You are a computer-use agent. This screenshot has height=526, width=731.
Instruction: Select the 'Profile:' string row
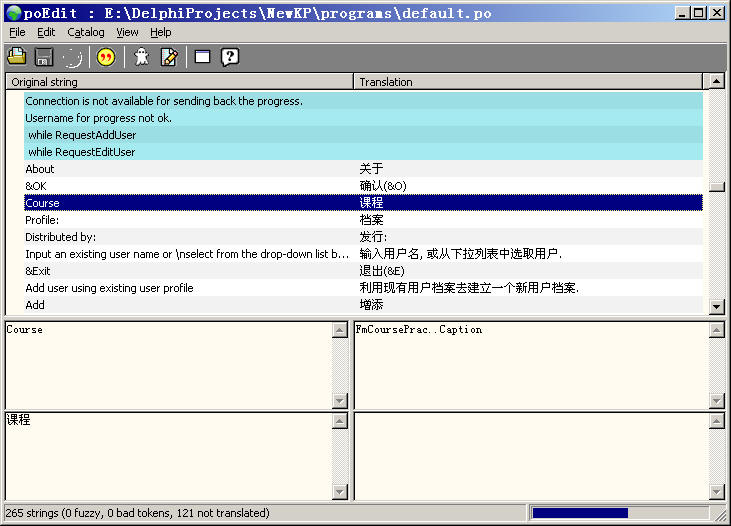(363, 220)
